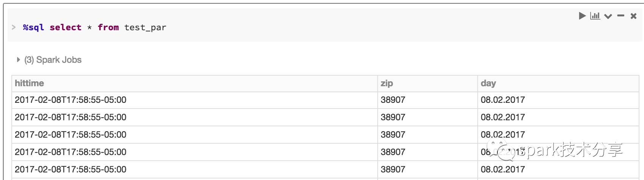Open the cell options chevron menu
Image resolution: width=644 pixels, height=180 pixels.
[x=608, y=16]
